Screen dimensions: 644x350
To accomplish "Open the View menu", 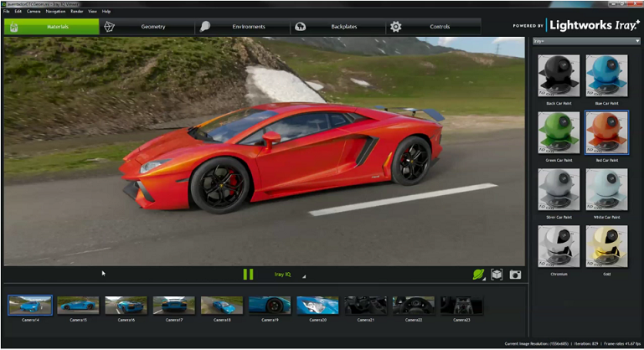I will 92,12.
